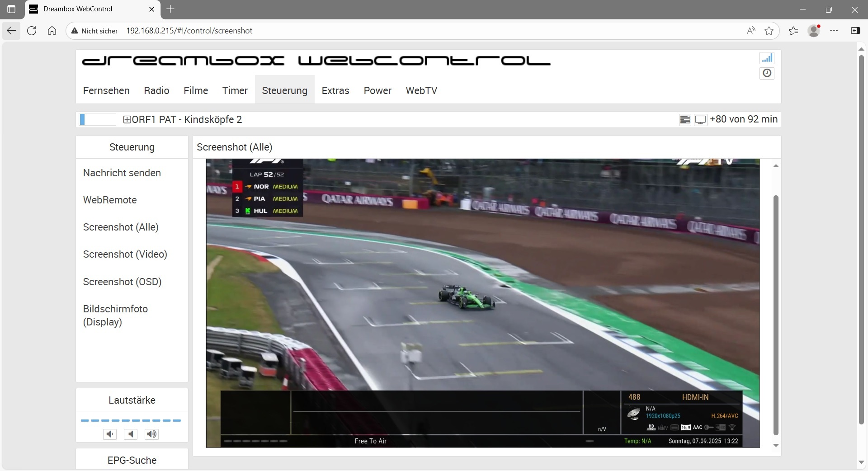Open the read aloud icon in address bar

pos(751,31)
